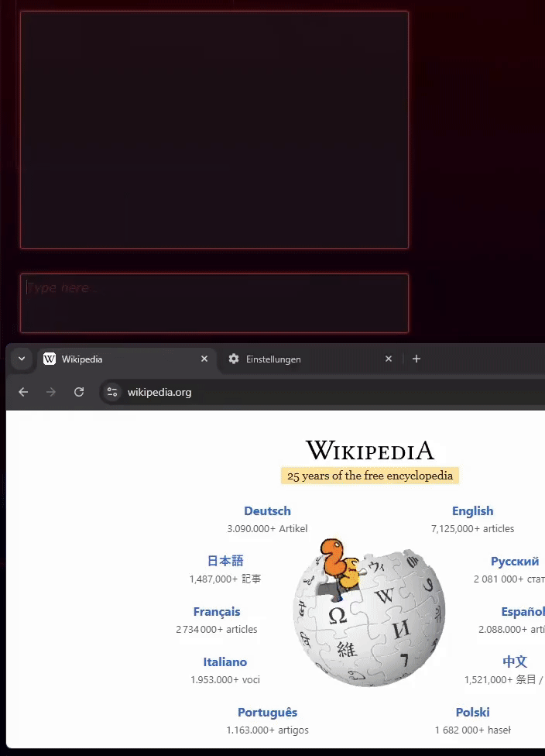Screen dimensions: 545x756
Task: Open site information icon beside wikipedia.org
Action: coord(112,392)
